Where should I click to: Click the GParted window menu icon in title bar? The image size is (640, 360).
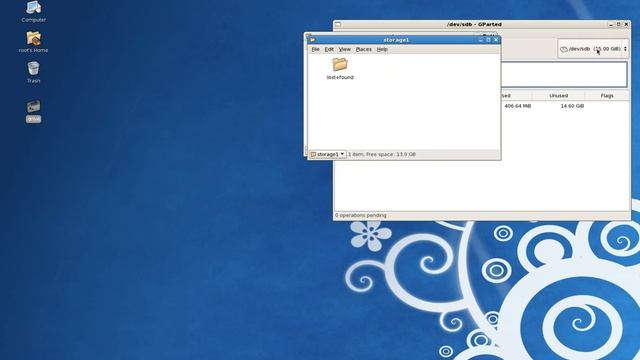338,24
